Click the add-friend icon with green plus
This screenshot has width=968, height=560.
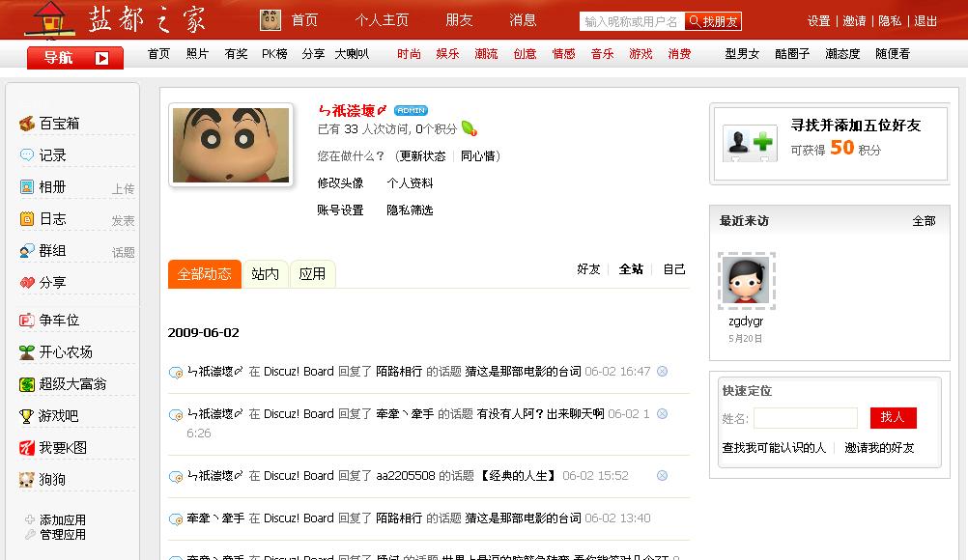click(750, 144)
